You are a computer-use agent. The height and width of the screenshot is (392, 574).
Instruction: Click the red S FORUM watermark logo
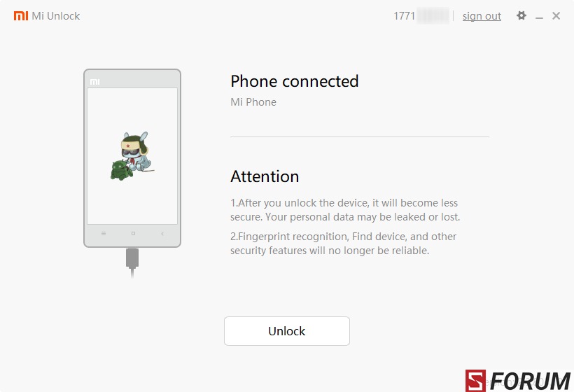tap(518, 381)
